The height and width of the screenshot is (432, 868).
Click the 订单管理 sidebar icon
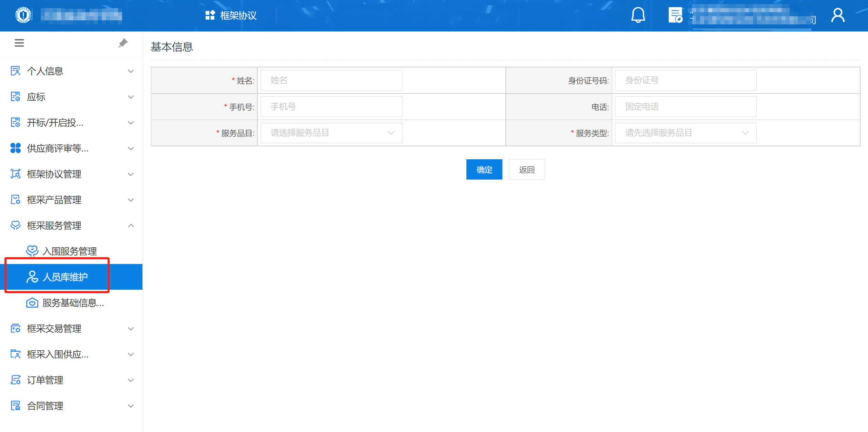pyautogui.click(x=16, y=380)
